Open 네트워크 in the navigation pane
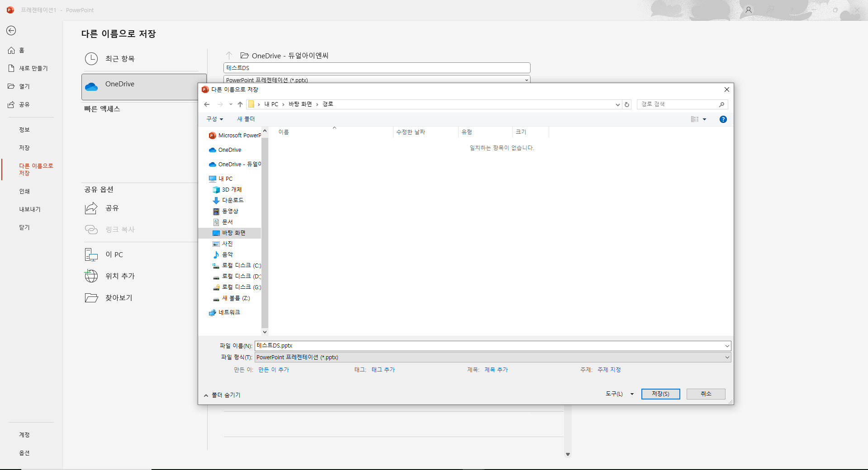The width and height of the screenshot is (868, 470). pyautogui.click(x=229, y=312)
